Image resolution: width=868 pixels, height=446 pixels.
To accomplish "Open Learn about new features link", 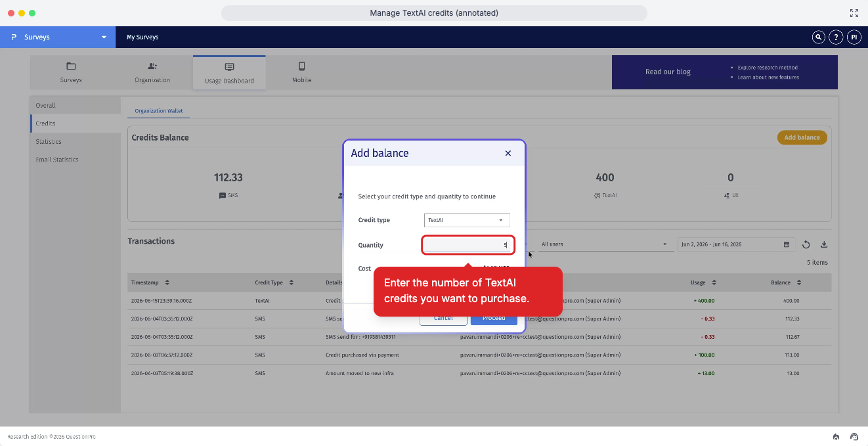I will point(768,78).
